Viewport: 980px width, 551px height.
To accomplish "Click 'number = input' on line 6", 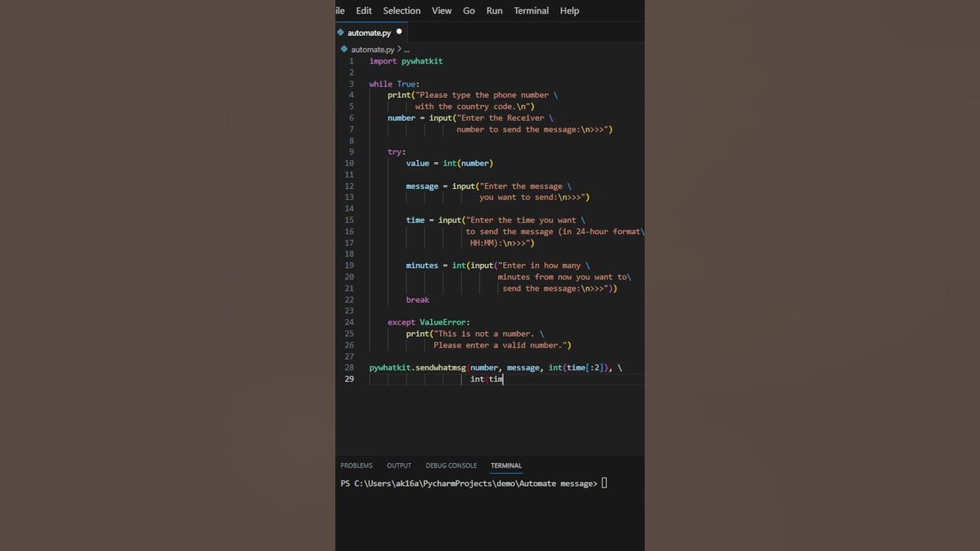I will point(420,118).
